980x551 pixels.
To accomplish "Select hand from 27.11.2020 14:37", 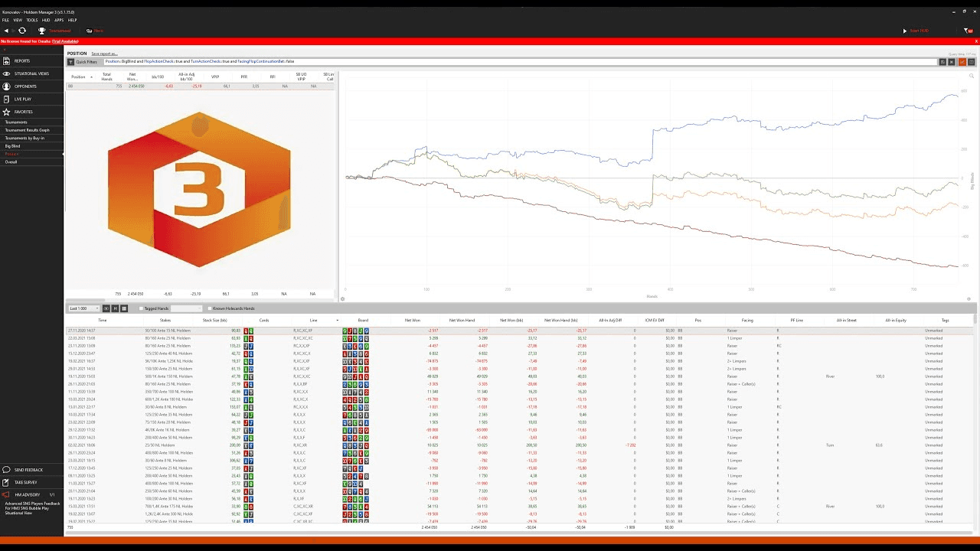I will point(521,331).
